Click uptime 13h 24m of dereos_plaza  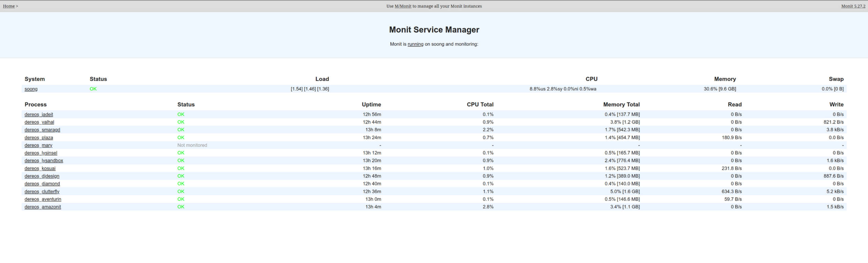(x=372, y=137)
